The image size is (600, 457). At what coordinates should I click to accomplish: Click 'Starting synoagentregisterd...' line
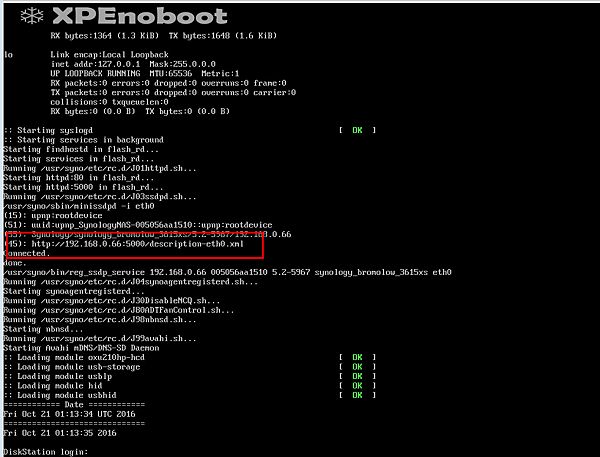coord(74,291)
